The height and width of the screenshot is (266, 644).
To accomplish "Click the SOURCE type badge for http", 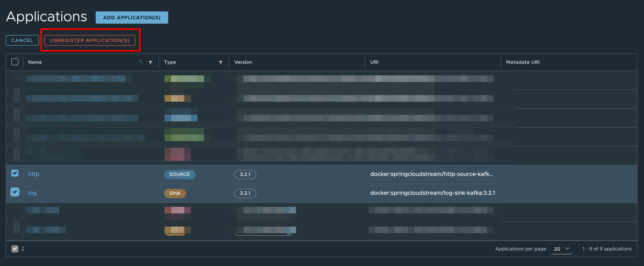I will click(x=179, y=174).
